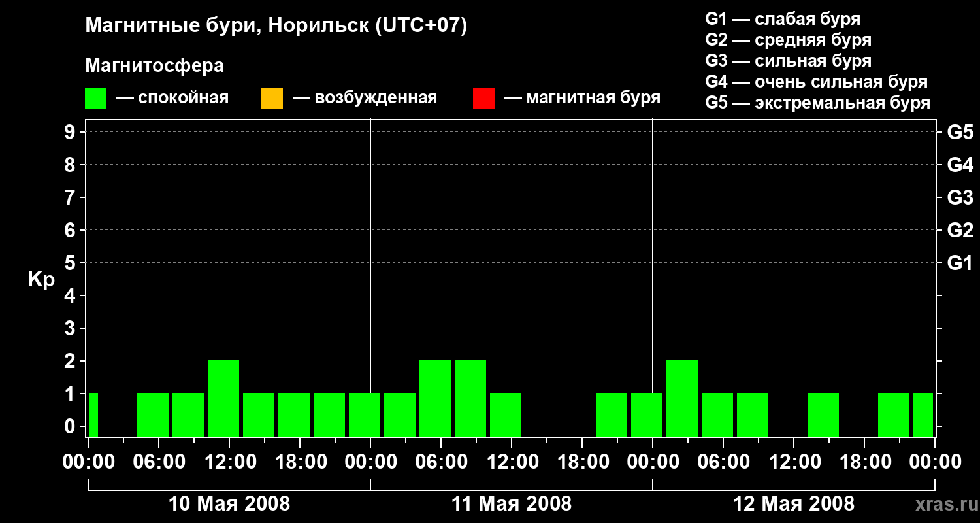Image resolution: width=980 pixels, height=523 pixels.
Task: Click the vertical divider between 10 and 11 May
Action: point(370,278)
